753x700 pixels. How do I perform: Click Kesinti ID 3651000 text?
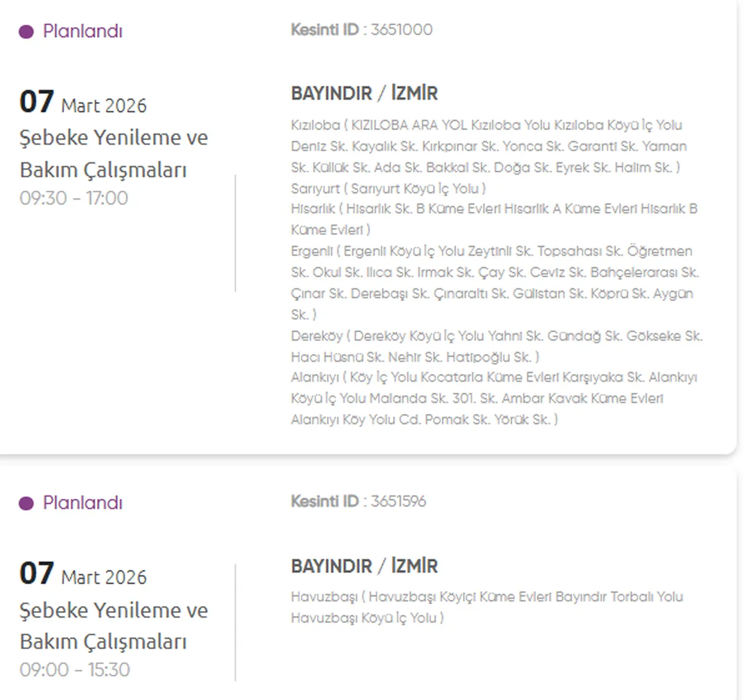coord(361,29)
